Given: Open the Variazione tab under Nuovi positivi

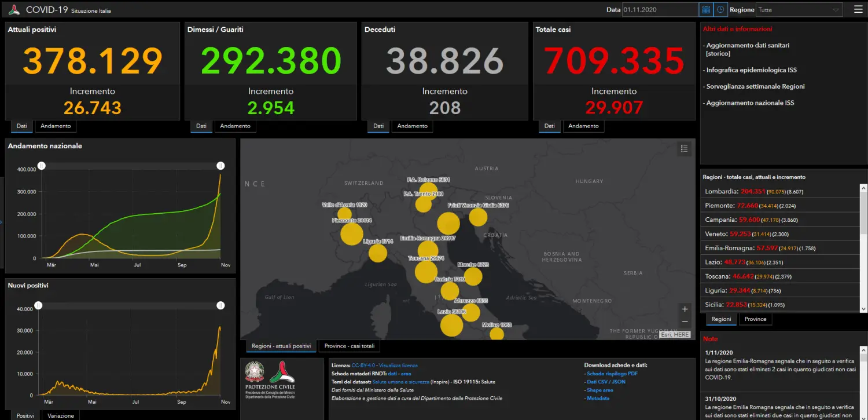Looking at the screenshot, I should pos(60,415).
